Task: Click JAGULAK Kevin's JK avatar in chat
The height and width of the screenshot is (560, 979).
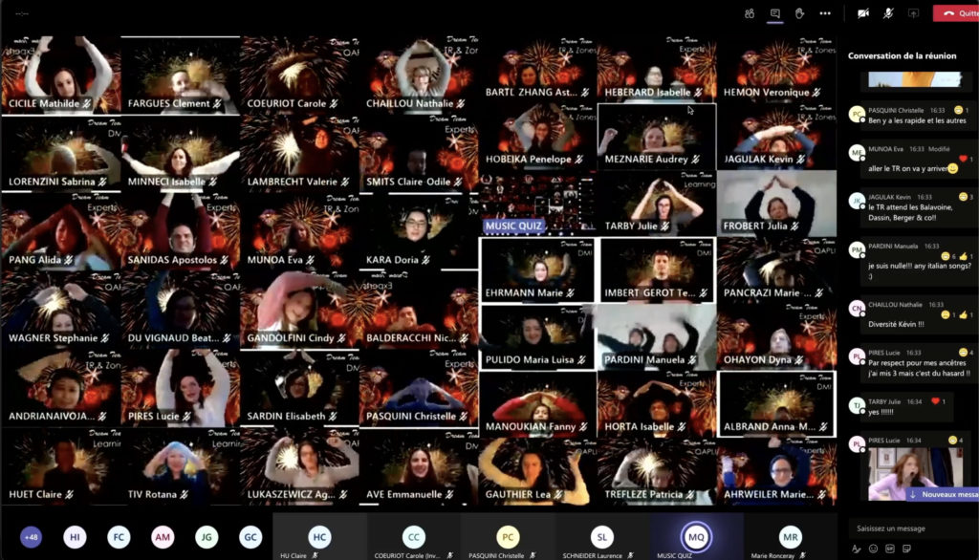Action: click(x=857, y=201)
